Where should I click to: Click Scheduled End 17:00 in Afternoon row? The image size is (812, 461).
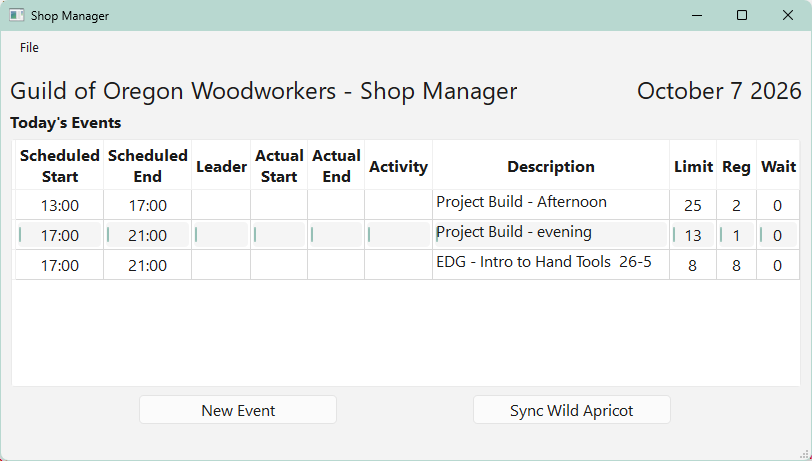point(148,206)
